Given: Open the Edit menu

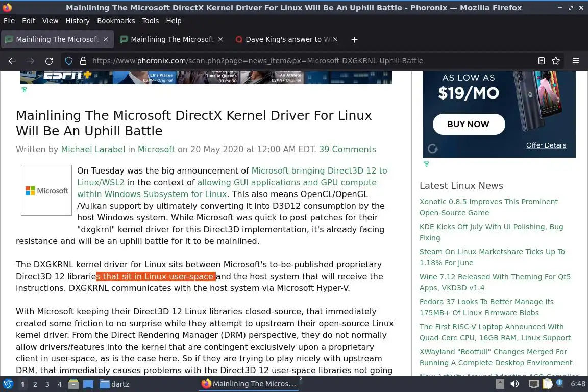Looking at the screenshot, I should (29, 21).
